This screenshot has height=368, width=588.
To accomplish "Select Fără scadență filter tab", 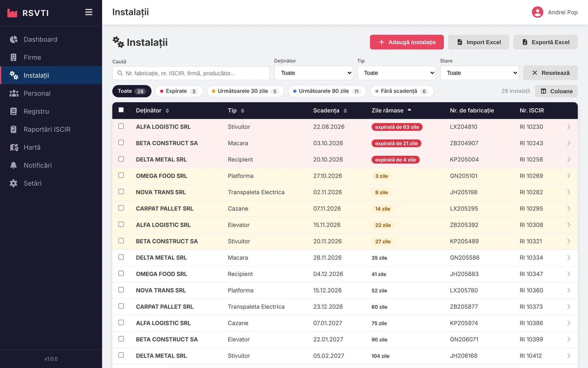I will click(x=402, y=91).
